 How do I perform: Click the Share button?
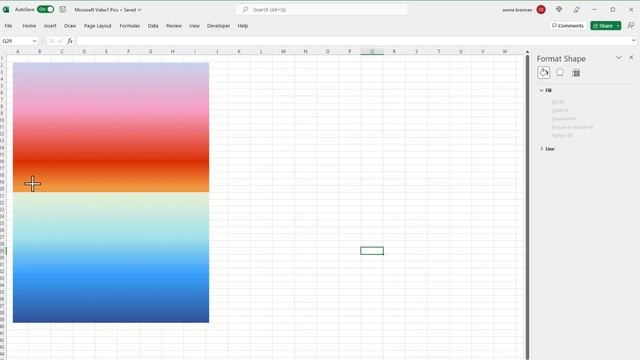[602, 26]
